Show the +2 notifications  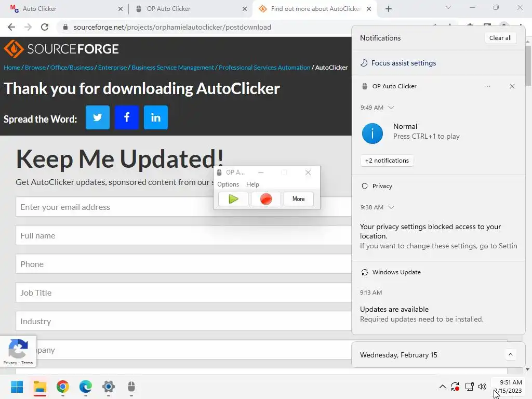coord(387,161)
